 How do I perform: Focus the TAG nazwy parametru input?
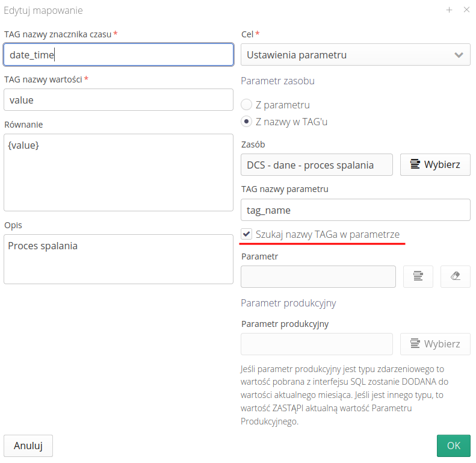[x=355, y=210]
